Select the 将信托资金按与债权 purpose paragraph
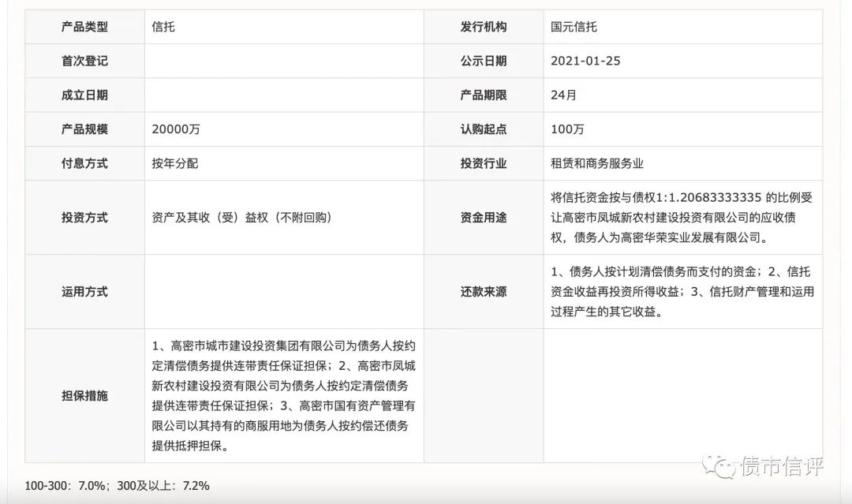This screenshot has width=852, height=504. 682,218
